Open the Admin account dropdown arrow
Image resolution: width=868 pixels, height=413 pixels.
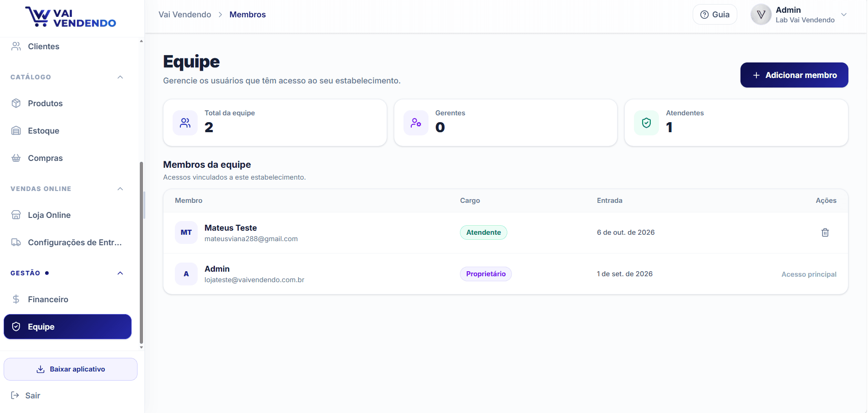point(844,15)
